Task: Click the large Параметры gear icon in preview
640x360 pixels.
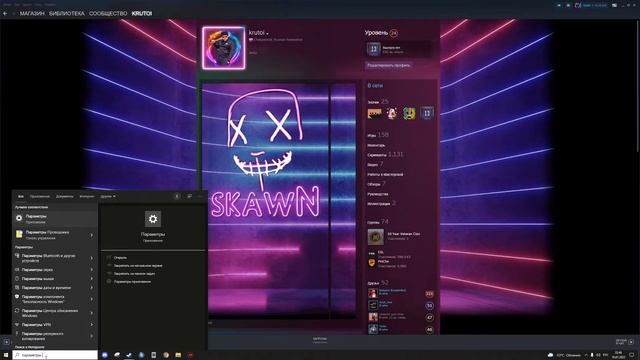Action: pos(153,219)
